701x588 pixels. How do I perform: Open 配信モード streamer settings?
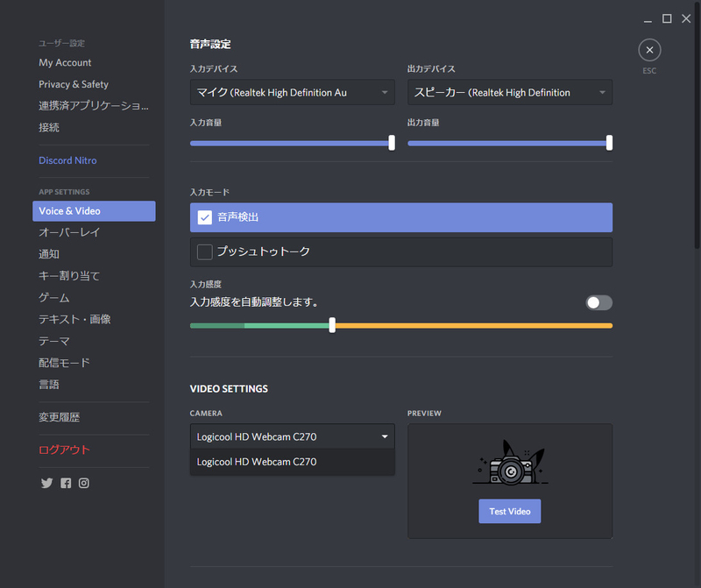tap(64, 363)
